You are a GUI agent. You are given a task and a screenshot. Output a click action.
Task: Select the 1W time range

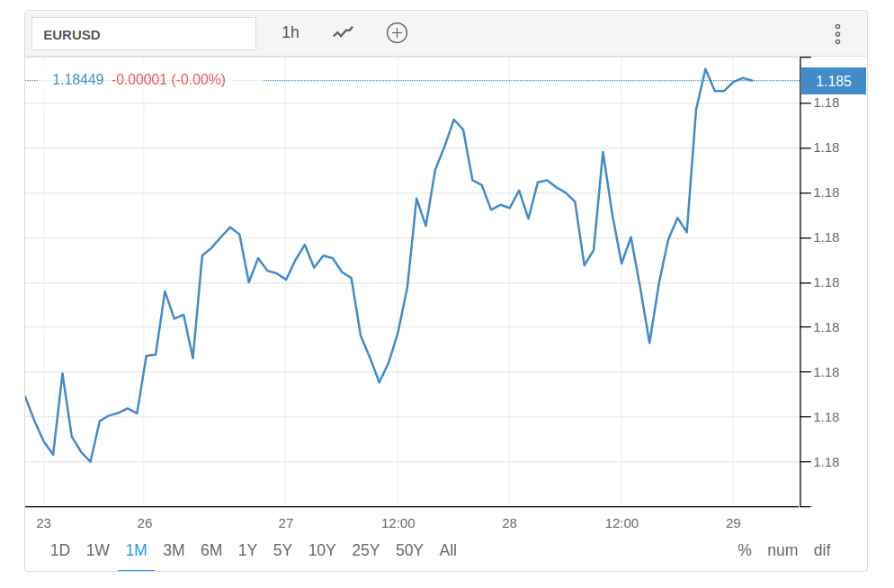pos(98,550)
